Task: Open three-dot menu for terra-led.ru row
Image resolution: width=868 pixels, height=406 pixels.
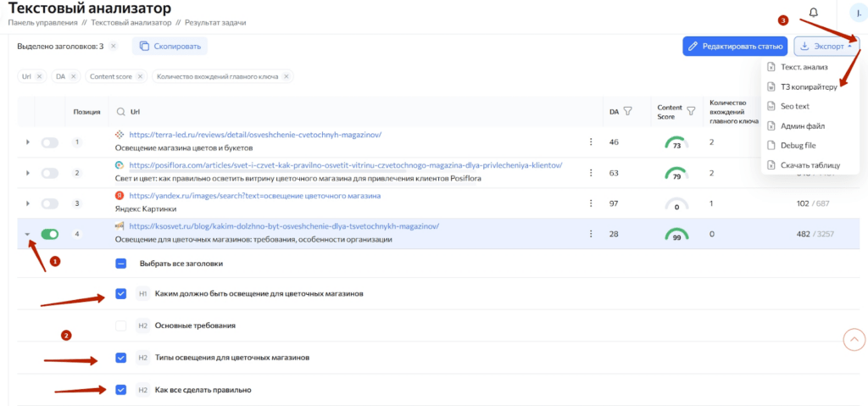Action: tap(591, 142)
